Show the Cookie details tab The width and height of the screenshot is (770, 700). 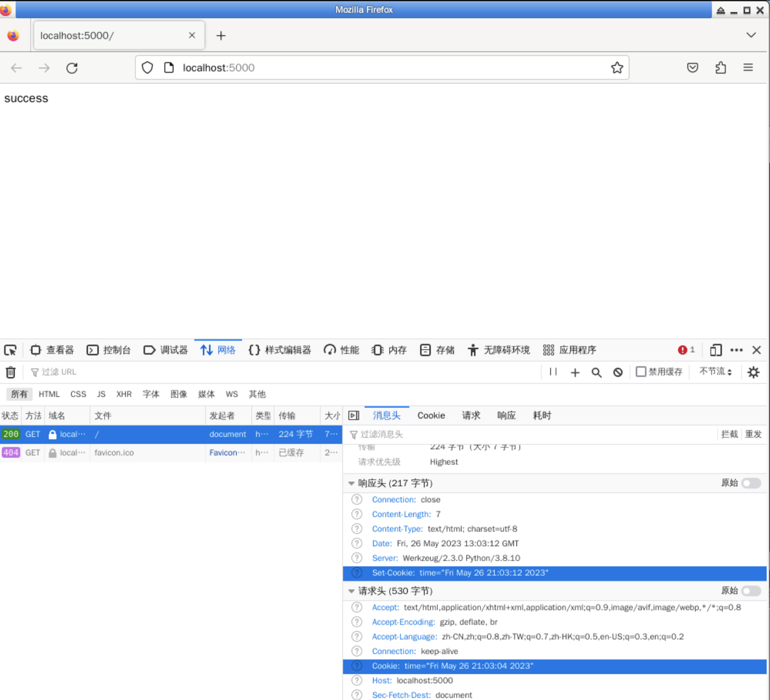pyautogui.click(x=431, y=416)
